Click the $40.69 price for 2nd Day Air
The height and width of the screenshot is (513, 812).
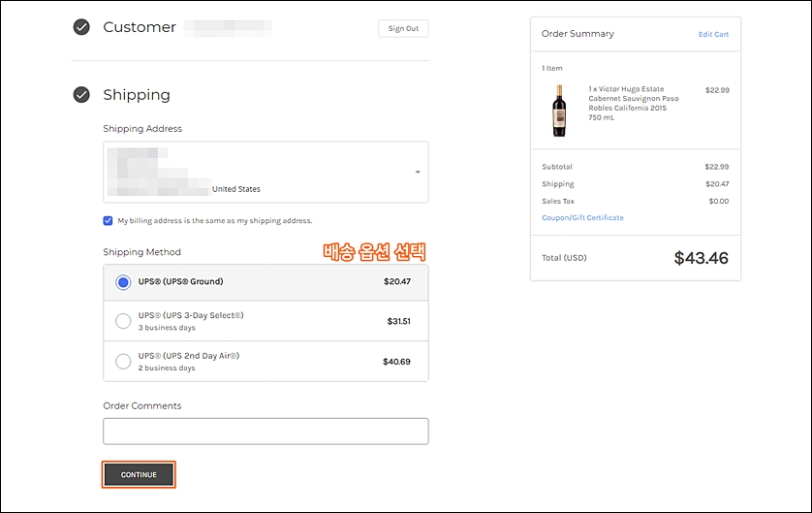click(x=396, y=362)
